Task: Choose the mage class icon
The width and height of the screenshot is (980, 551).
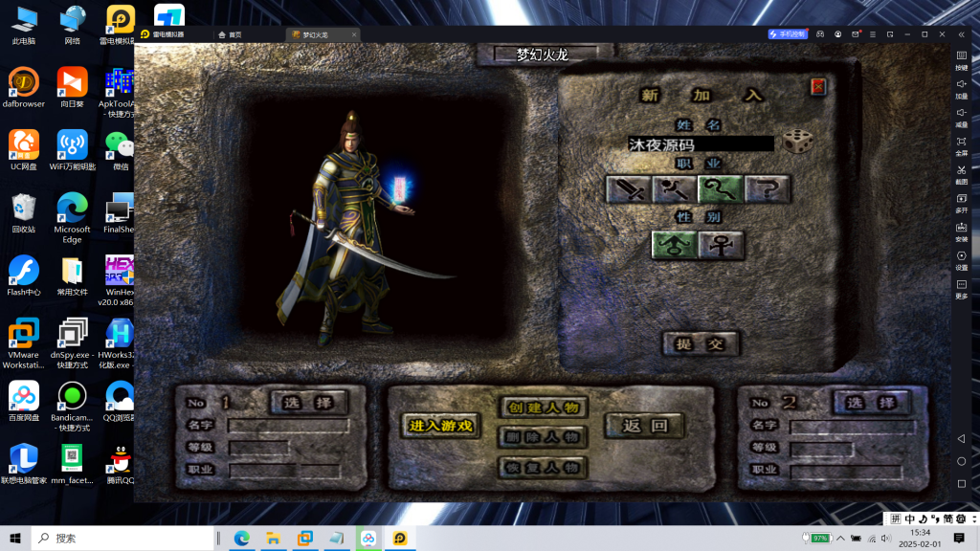Action: tap(675, 189)
